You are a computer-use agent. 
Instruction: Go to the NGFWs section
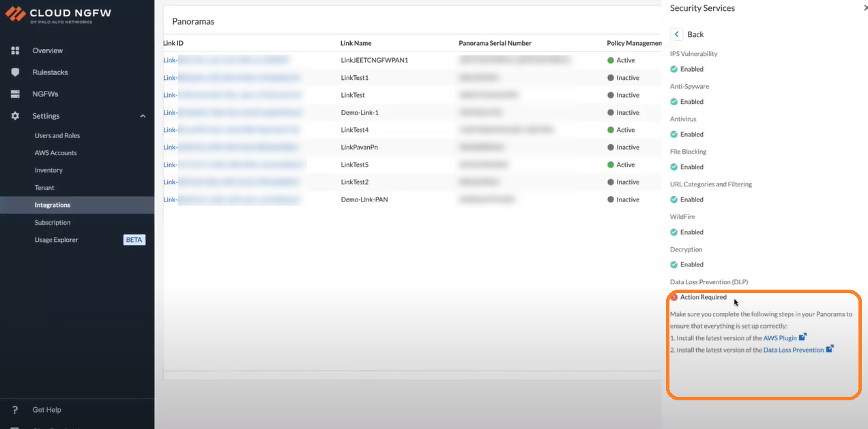pos(45,94)
